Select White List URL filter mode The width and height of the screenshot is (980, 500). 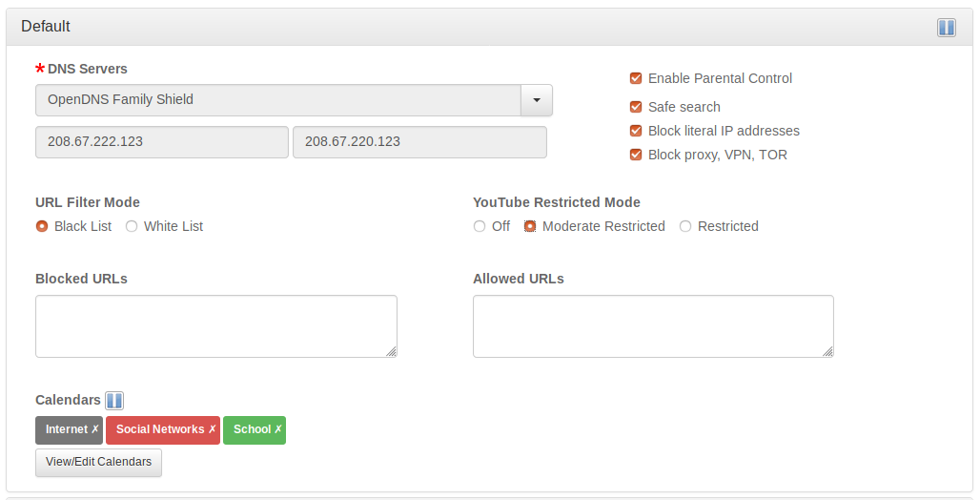pos(132,226)
